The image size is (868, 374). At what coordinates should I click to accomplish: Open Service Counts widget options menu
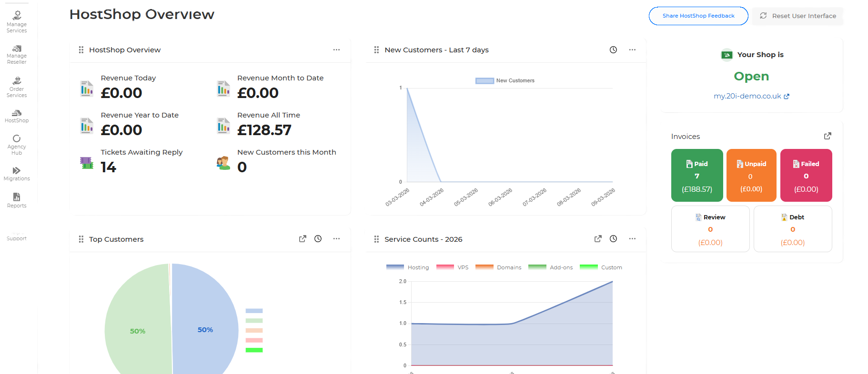click(x=632, y=239)
